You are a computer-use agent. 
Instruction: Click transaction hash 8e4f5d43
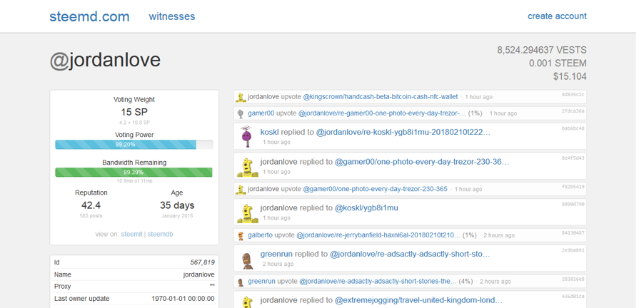point(573,158)
